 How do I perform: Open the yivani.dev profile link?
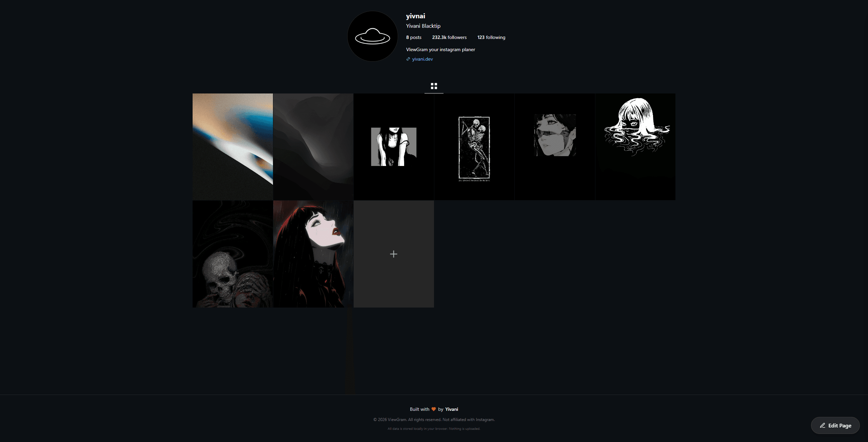coord(422,59)
